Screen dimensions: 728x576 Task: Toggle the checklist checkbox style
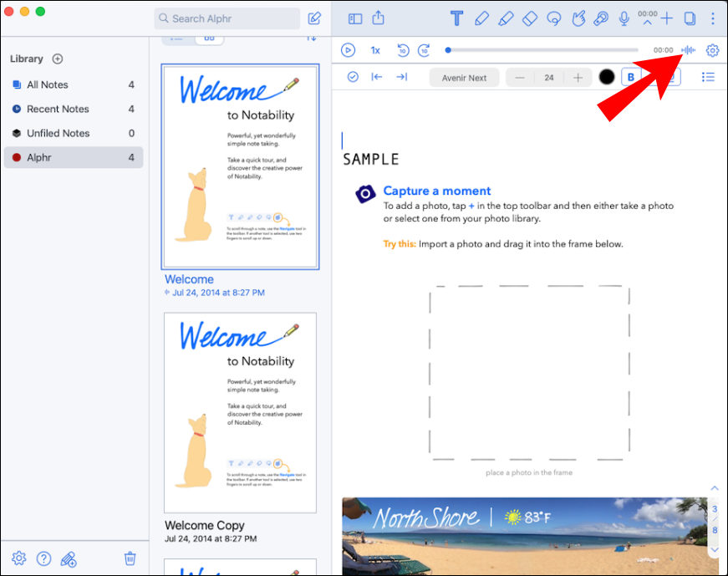tap(353, 77)
